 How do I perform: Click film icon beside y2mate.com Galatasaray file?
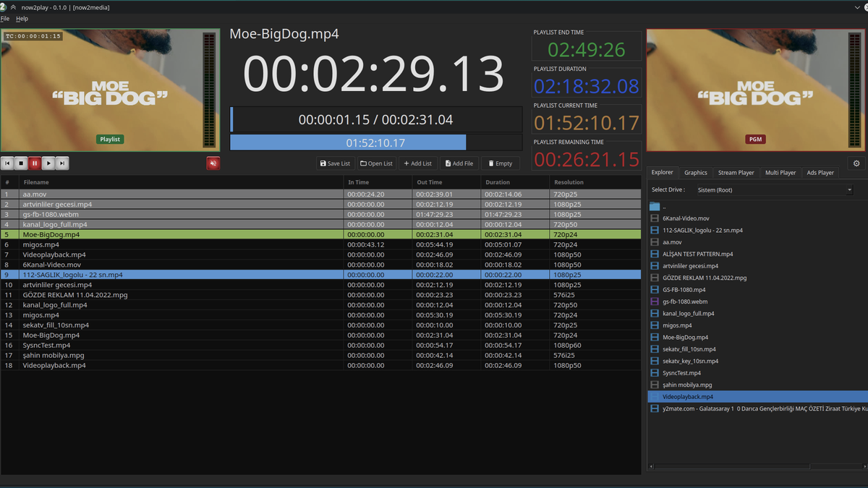[x=655, y=408]
